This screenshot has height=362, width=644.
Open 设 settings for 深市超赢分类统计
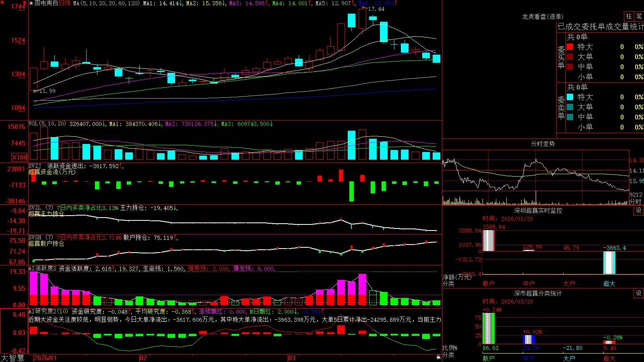tap(639, 293)
